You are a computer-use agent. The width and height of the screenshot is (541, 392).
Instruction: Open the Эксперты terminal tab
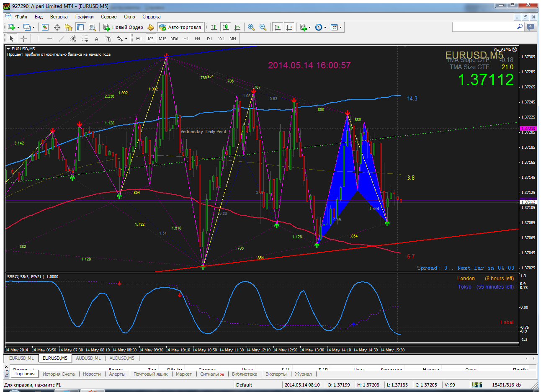(x=276, y=374)
